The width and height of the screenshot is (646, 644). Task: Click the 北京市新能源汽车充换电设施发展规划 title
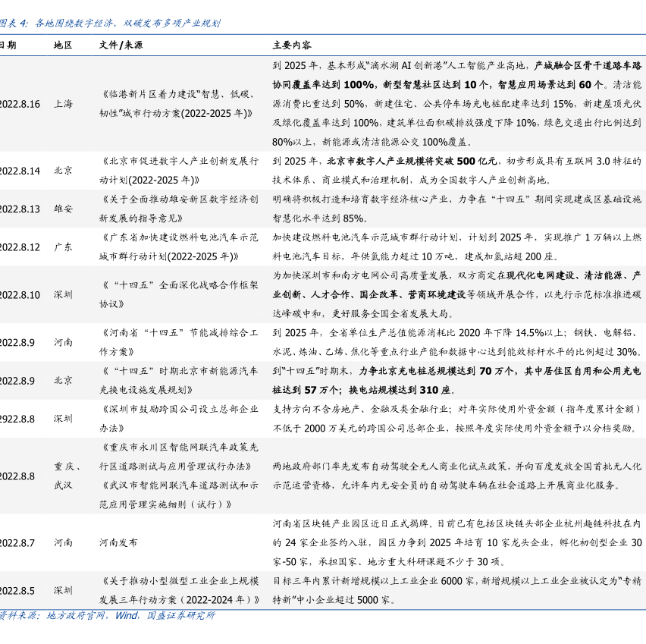click(180, 380)
